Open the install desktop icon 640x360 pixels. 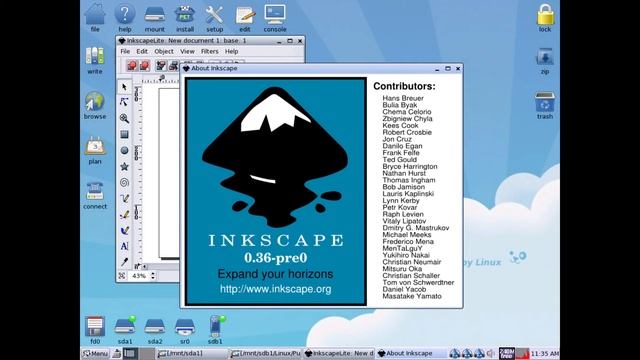pyautogui.click(x=185, y=18)
